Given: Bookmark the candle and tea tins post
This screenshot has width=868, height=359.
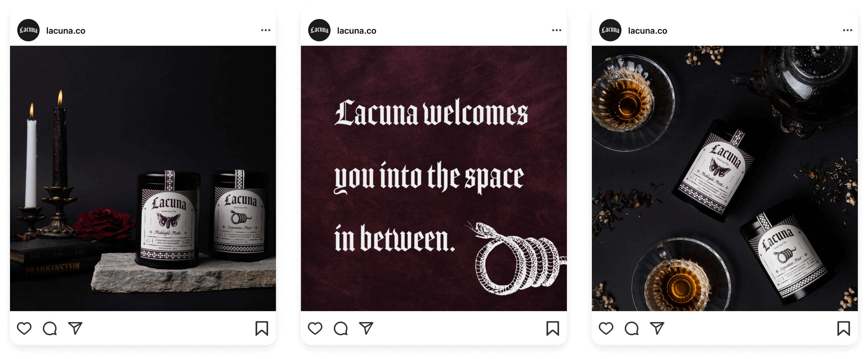Looking at the screenshot, I should [262, 328].
